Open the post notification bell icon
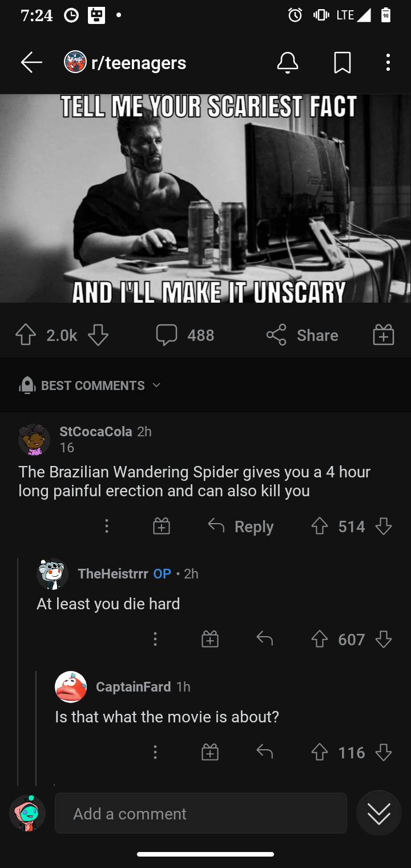411x868 pixels. [x=288, y=63]
